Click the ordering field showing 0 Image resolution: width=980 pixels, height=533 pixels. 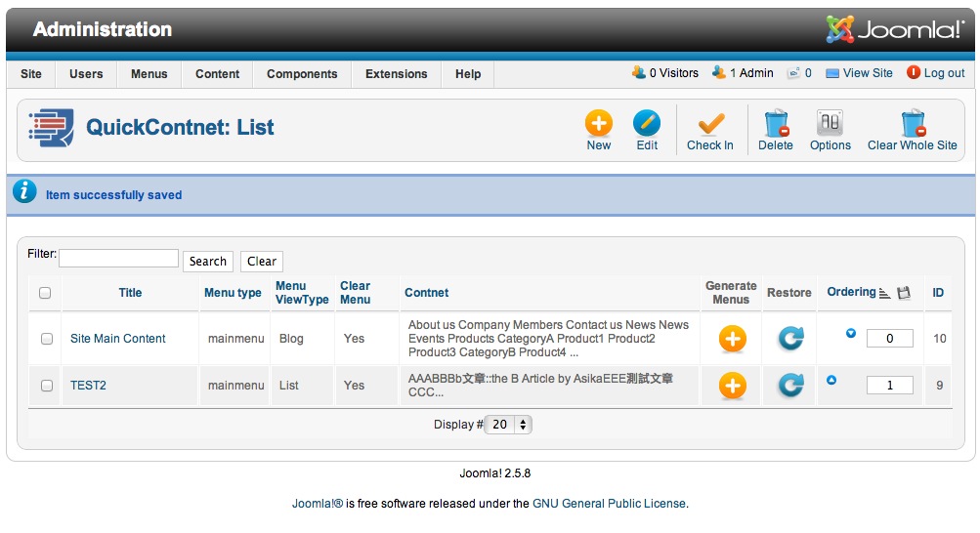click(x=890, y=339)
